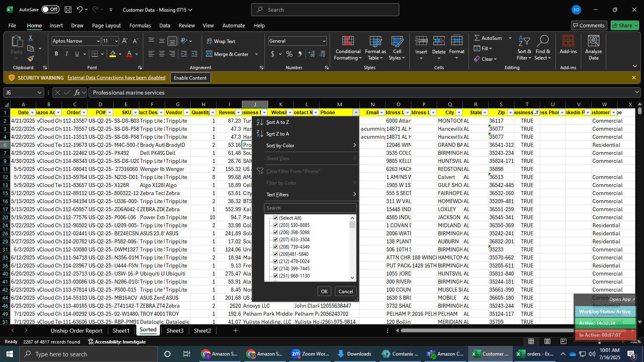Click the Delete cells icon
This screenshot has height=362, width=644.
pos(439,41)
